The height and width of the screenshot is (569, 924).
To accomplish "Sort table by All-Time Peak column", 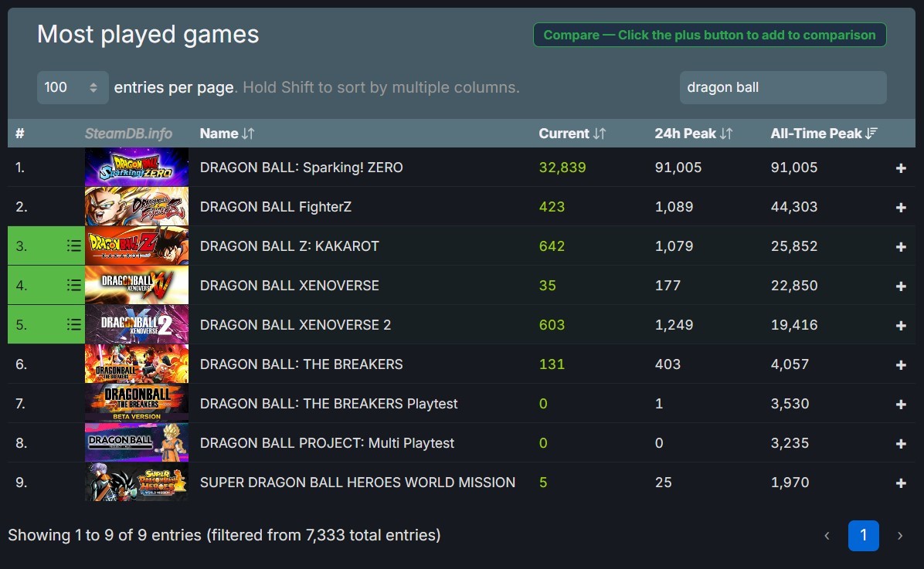I will [x=824, y=134].
